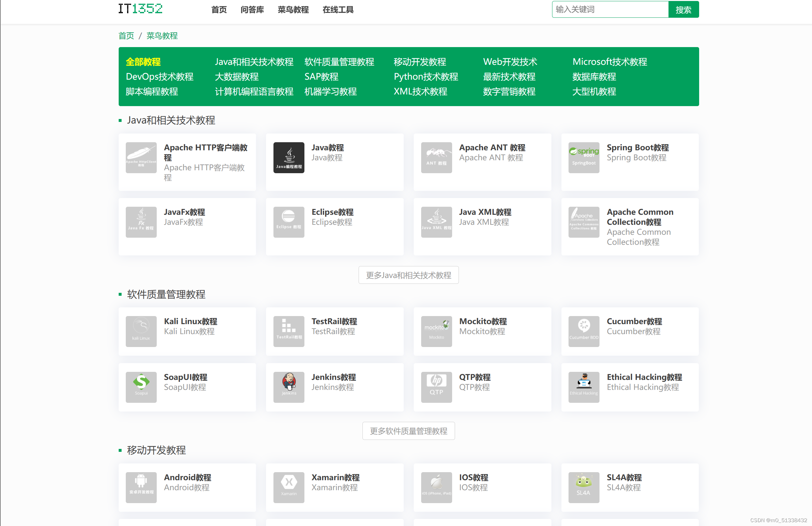Open the Kali Linux教程 title link
Image resolution: width=812 pixels, height=526 pixels.
tap(190, 322)
